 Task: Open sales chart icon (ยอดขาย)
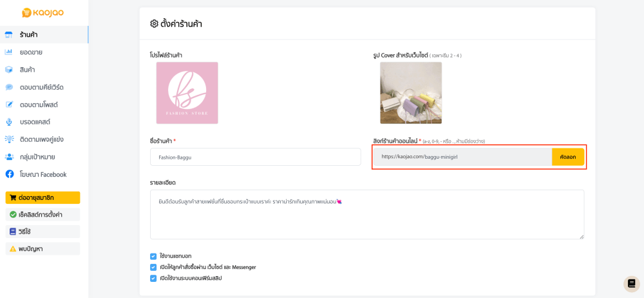tap(9, 52)
